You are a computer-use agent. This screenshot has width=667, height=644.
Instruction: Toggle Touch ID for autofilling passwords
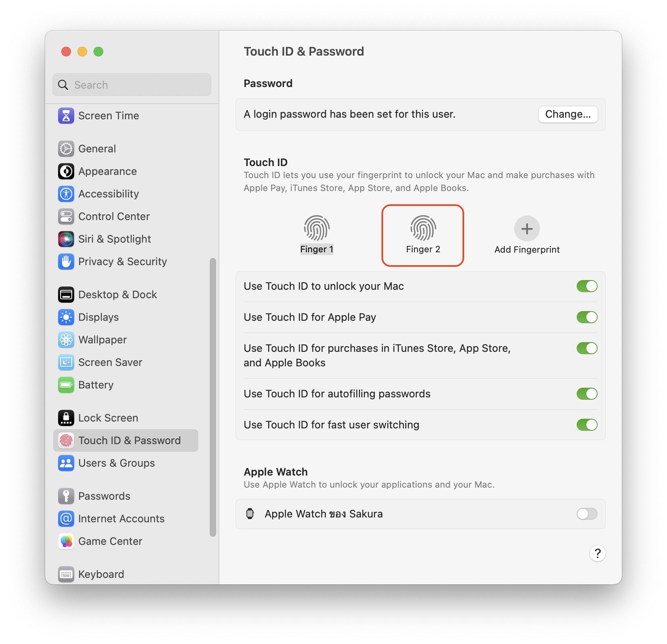(587, 394)
